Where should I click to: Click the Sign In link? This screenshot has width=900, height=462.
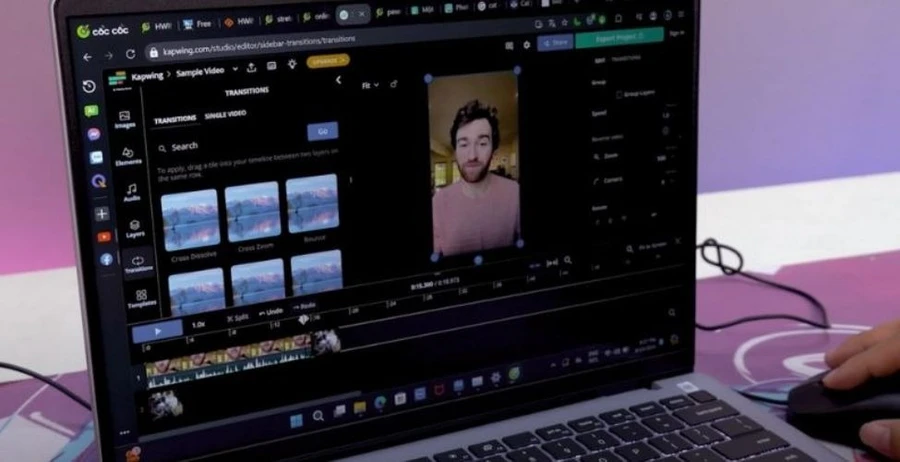pyautogui.click(x=677, y=33)
